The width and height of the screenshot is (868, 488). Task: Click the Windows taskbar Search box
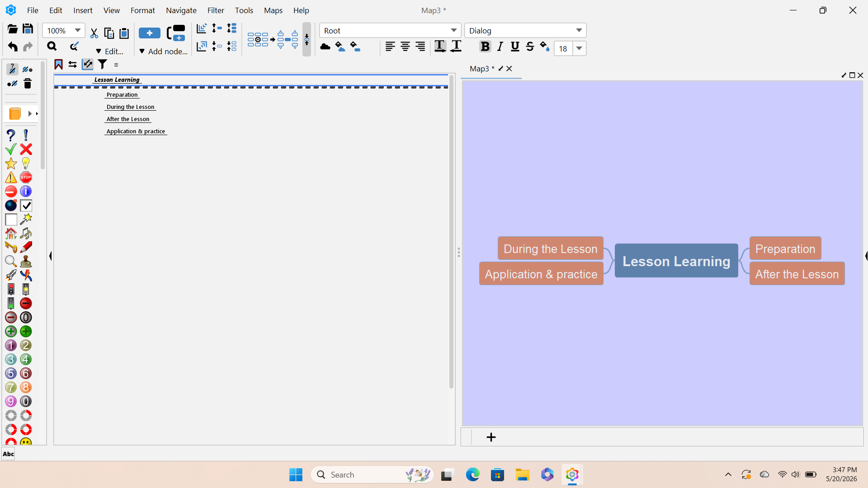(372, 474)
